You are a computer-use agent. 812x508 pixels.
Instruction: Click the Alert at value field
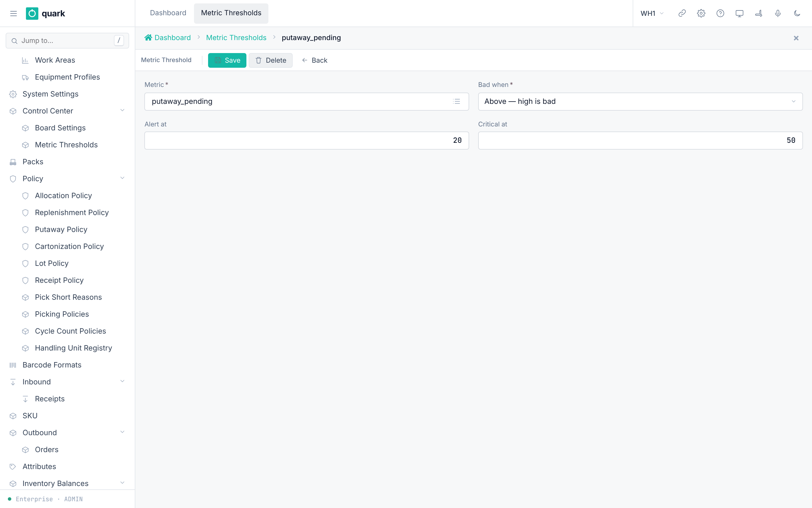pyautogui.click(x=306, y=141)
